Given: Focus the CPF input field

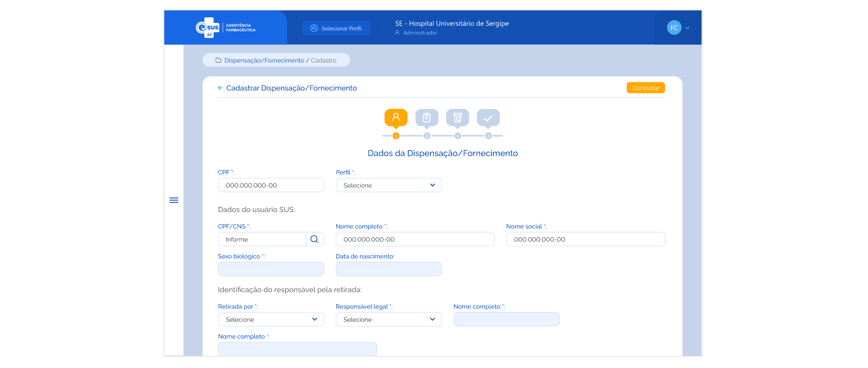Looking at the screenshot, I should coord(271,185).
